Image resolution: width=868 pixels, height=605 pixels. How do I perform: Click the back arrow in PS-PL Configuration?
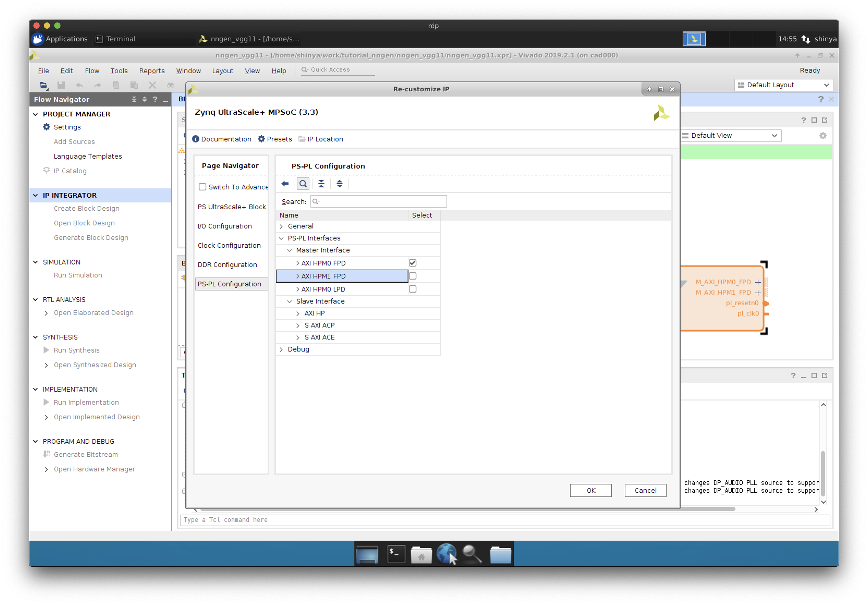(x=285, y=184)
